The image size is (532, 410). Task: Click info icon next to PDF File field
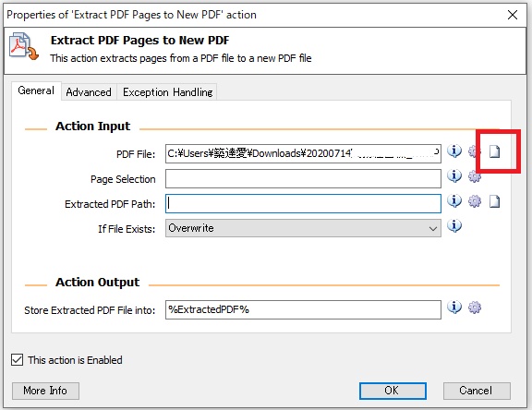pyautogui.click(x=454, y=151)
